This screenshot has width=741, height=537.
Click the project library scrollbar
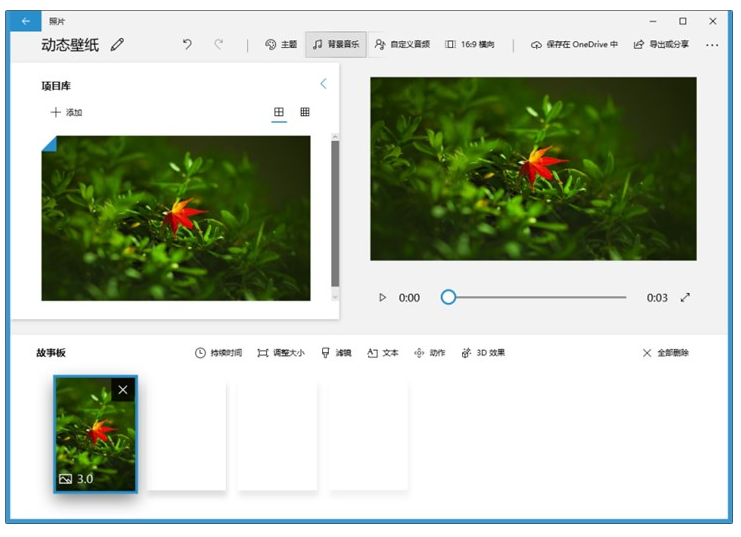click(x=335, y=214)
